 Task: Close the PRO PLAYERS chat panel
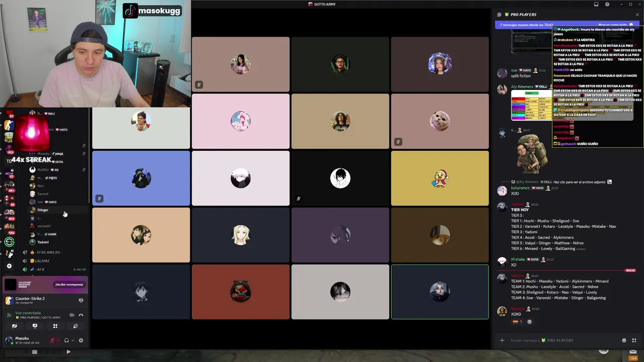(637, 15)
